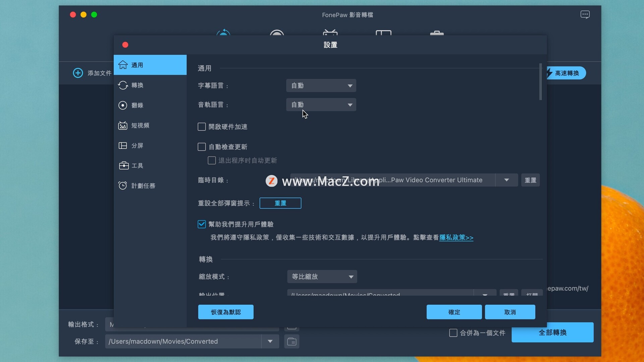The height and width of the screenshot is (362, 644).
Task: Expand the 臨時目錄 temp directory path dropdown
Action: pyautogui.click(x=506, y=180)
